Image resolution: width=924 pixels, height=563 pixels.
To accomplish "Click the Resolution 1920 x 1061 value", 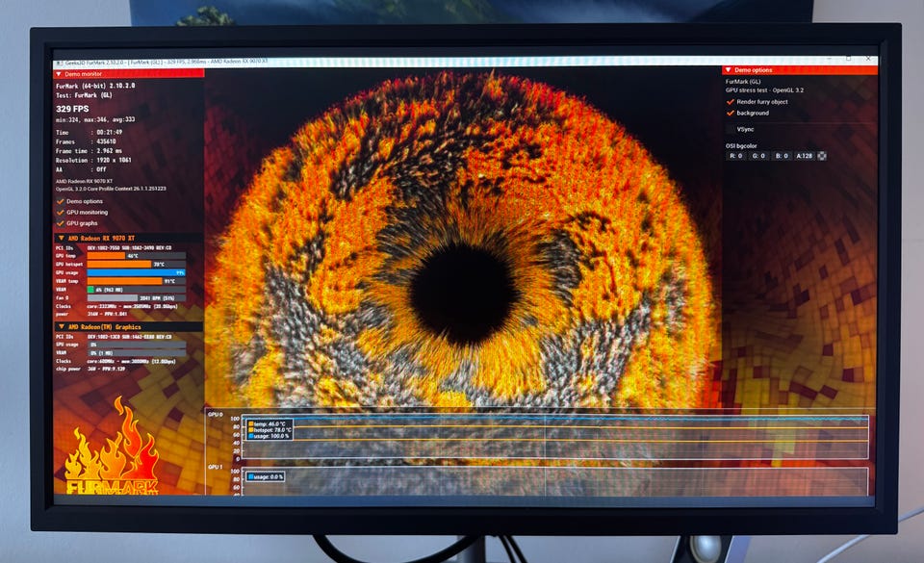I will [114, 160].
